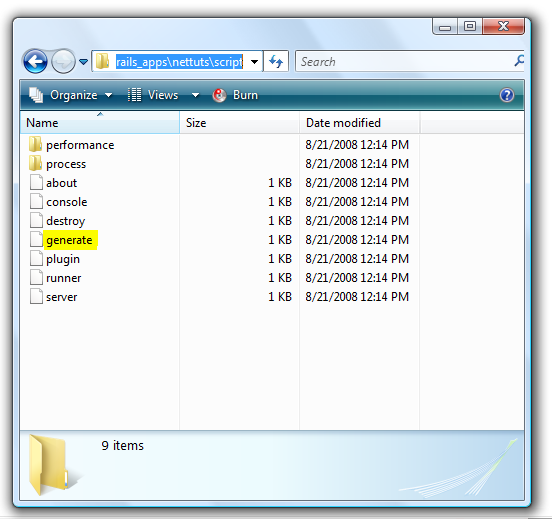552x519 pixels.
Task: Click the date modified of performance folder
Action: (x=357, y=145)
